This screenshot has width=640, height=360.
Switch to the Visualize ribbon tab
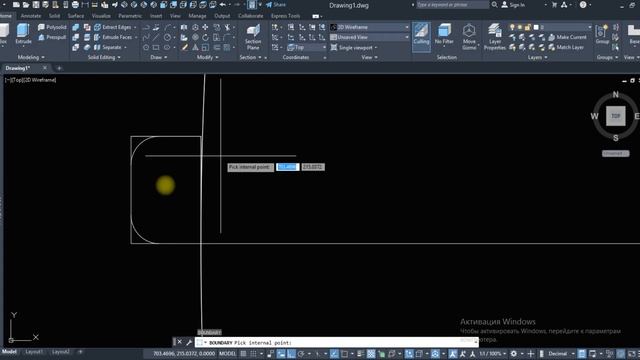tap(101, 16)
